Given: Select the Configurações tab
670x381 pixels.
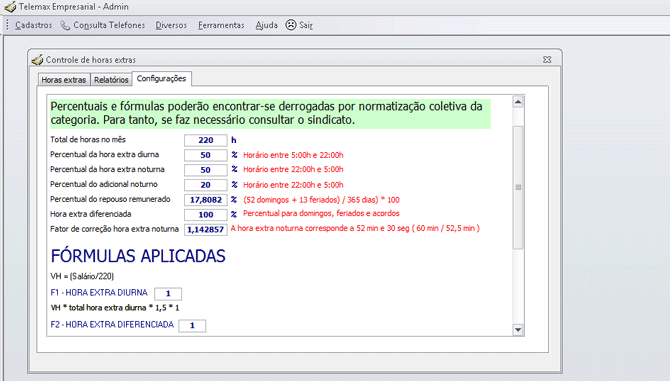Looking at the screenshot, I should click(x=162, y=79).
